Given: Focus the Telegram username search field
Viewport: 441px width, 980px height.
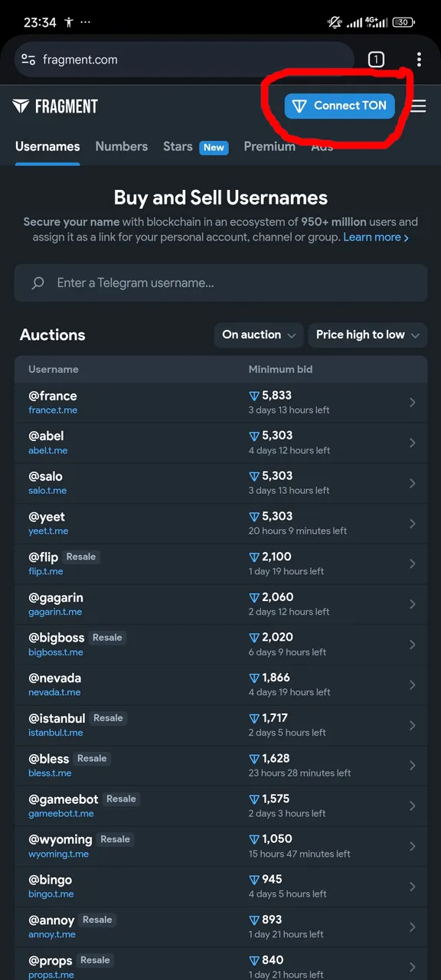Looking at the screenshot, I should [x=220, y=283].
